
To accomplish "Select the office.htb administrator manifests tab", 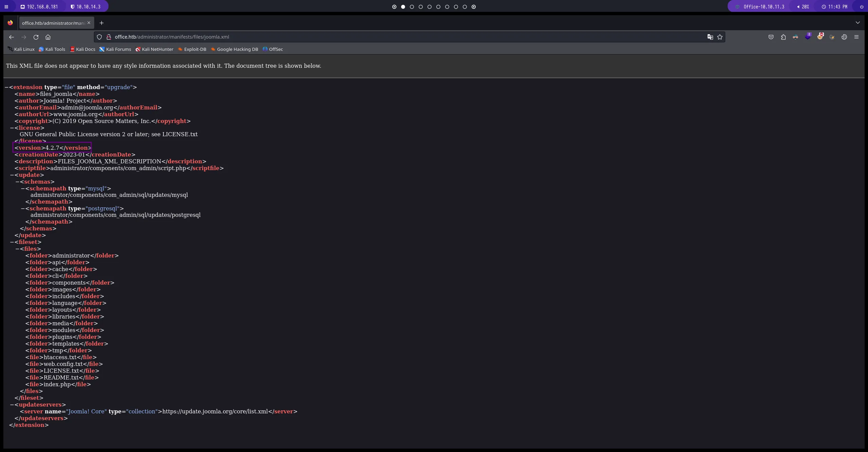I will click(x=53, y=23).
